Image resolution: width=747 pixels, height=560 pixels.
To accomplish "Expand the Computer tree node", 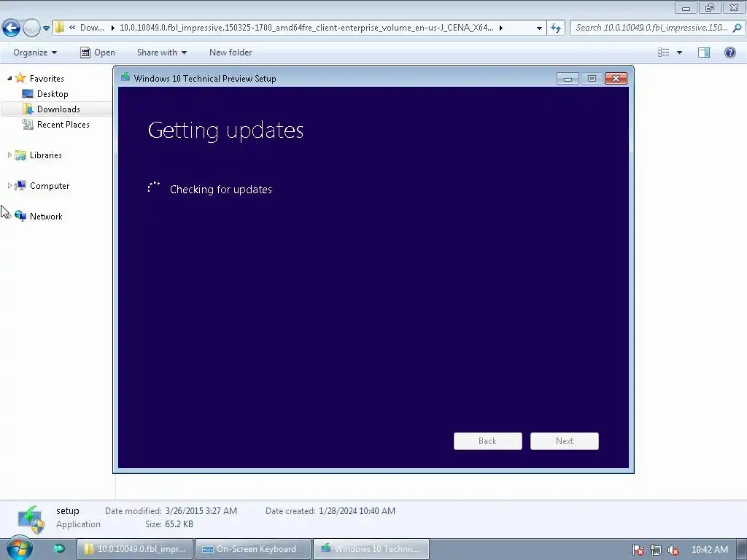I will pyautogui.click(x=9, y=186).
